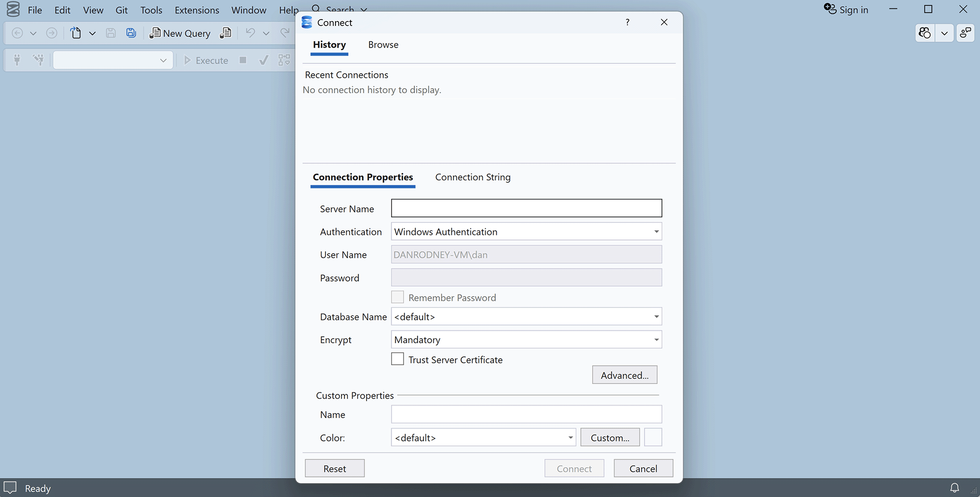This screenshot has width=980, height=497.
Task: Click the New Query toolbar button
Action: (x=180, y=33)
